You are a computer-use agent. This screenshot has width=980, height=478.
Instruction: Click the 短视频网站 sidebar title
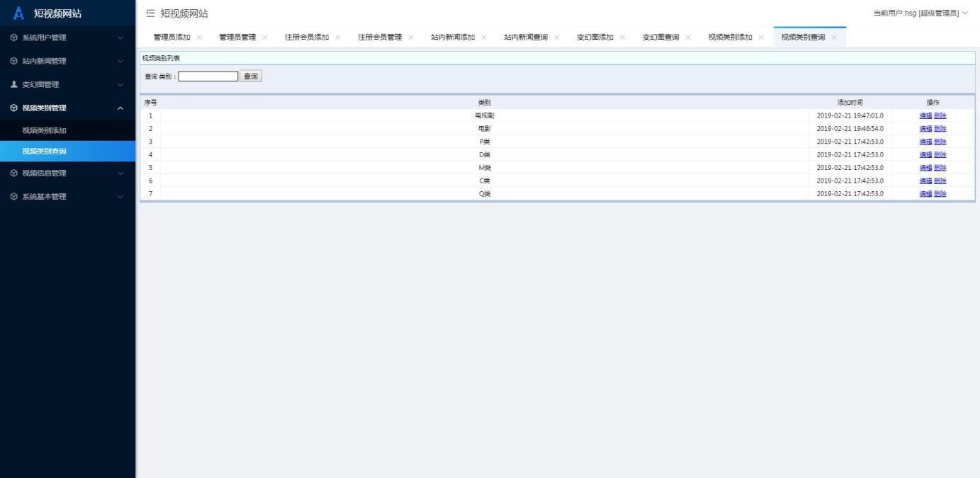click(57, 13)
